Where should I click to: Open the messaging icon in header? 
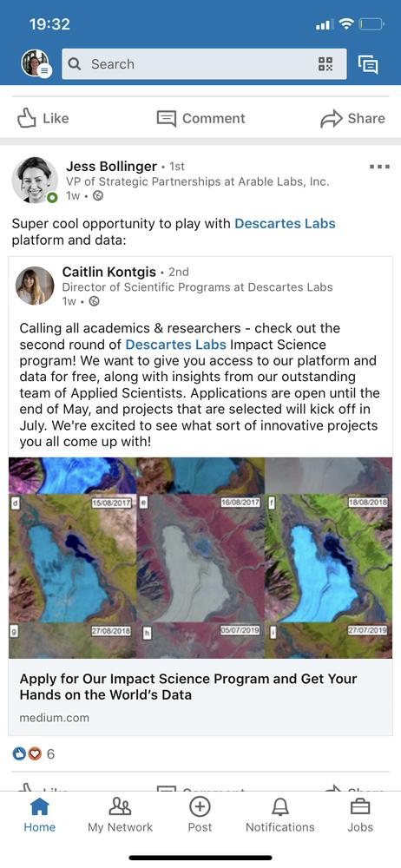pyautogui.click(x=368, y=64)
